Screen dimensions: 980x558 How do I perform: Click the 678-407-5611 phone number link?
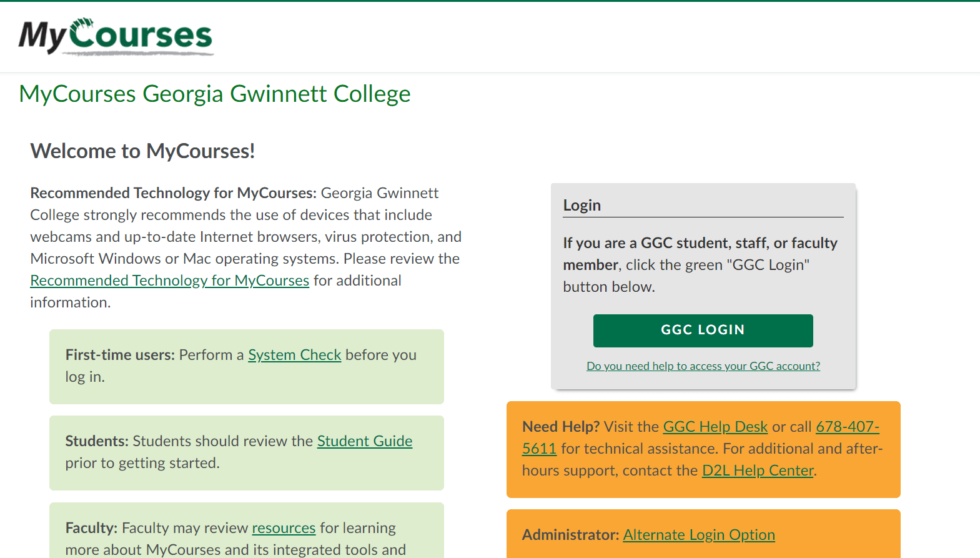pos(847,427)
